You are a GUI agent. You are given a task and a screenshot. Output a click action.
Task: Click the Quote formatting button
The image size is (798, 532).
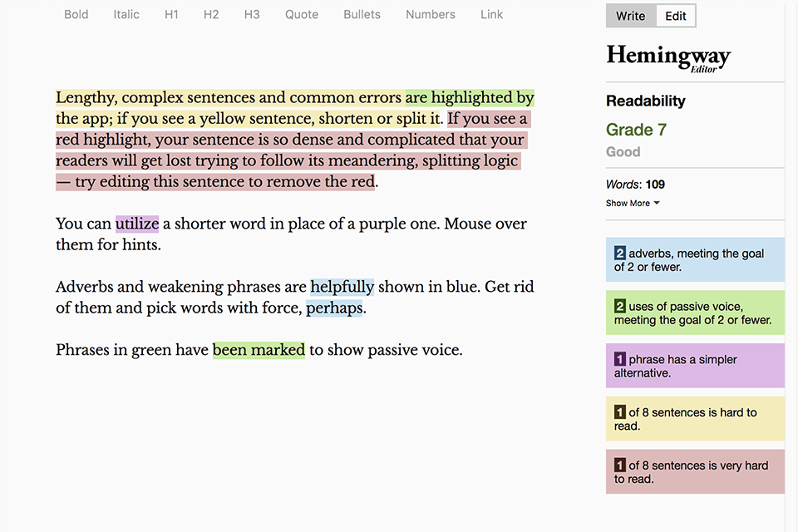tap(302, 15)
